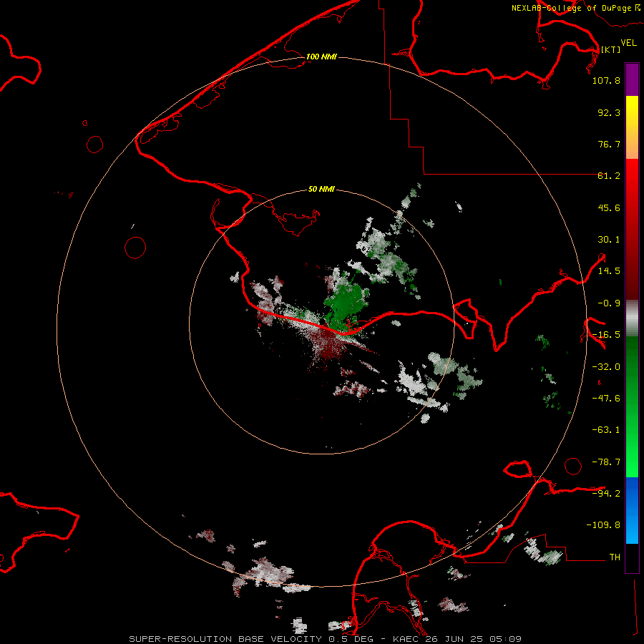Click the -78.7 value on velocity scale
644x644 pixels.
tap(606, 462)
